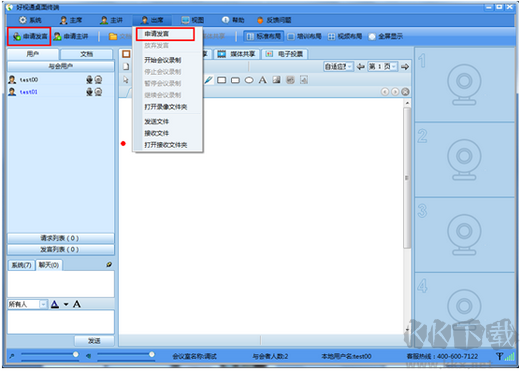The height and width of the screenshot is (371, 520).
Task: Expand the 请求列表 (0) section
Action: point(60,238)
